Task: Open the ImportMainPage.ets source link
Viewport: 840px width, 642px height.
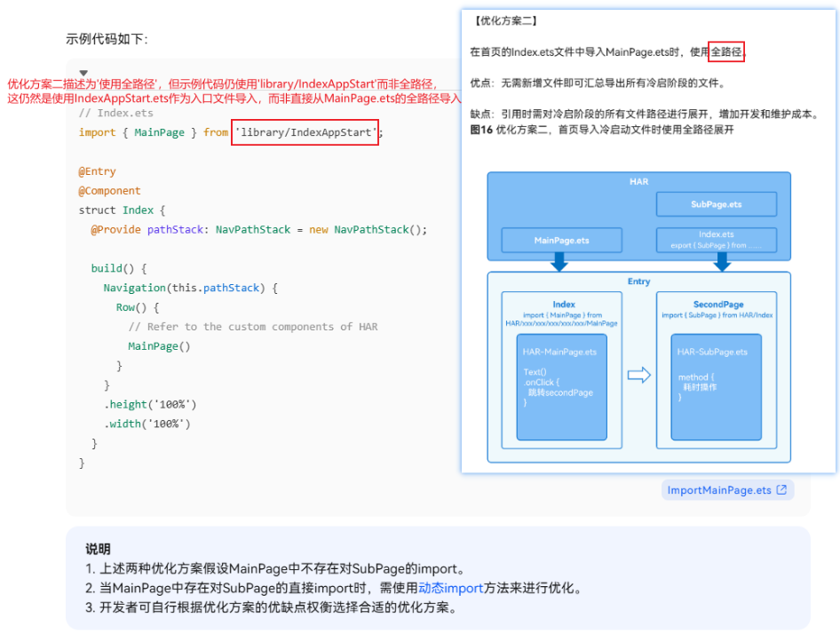Action: tap(719, 490)
